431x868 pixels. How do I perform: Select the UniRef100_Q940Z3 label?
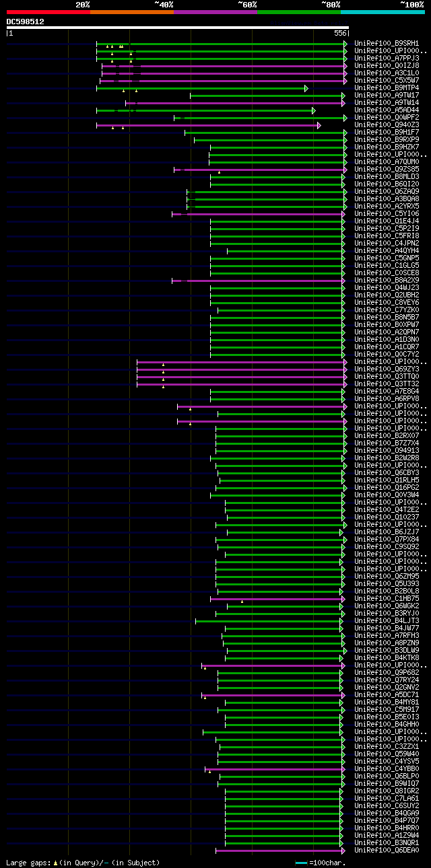(x=387, y=125)
